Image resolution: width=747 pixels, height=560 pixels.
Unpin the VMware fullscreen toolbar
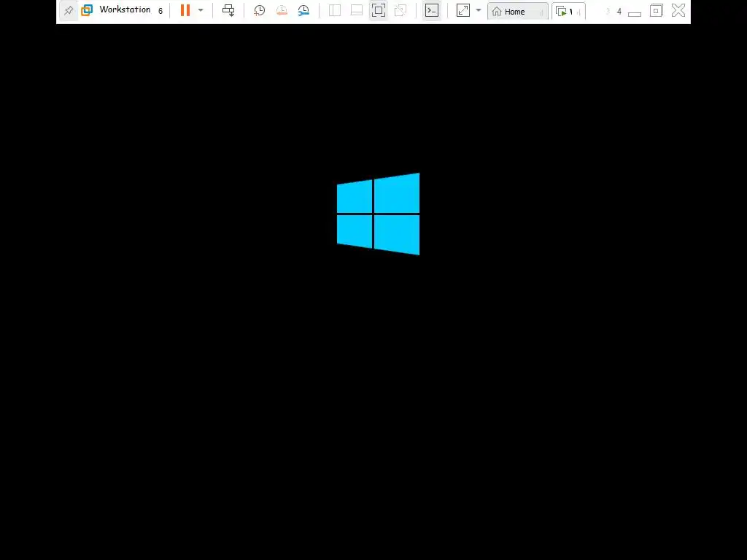pyautogui.click(x=69, y=10)
